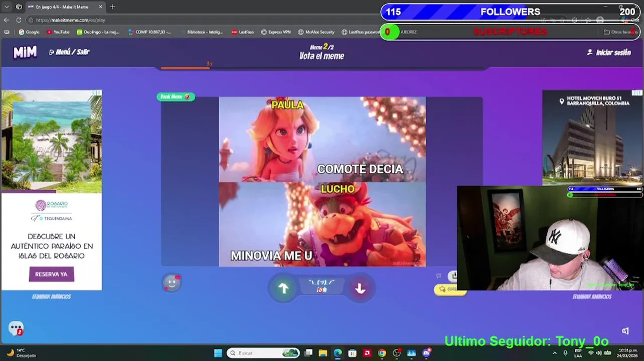644x361 pixels.
Task: Open File Explorer from the taskbar
Action: (x=323, y=353)
